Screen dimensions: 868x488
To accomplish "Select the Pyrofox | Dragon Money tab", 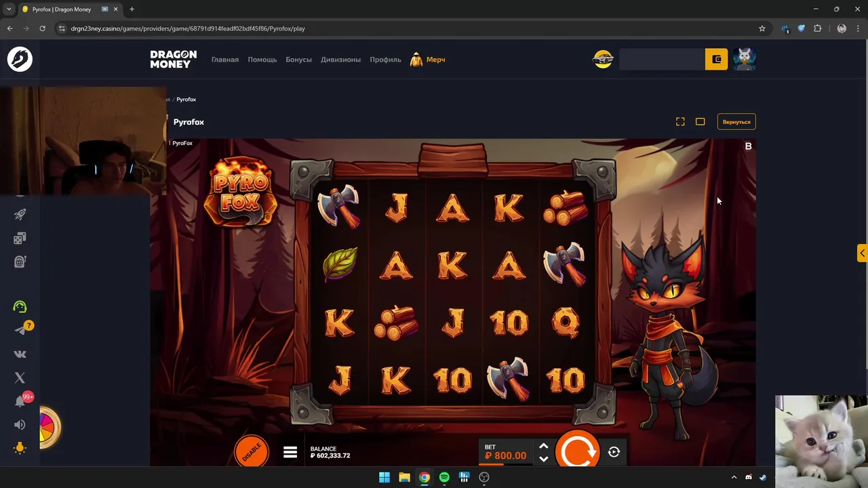I will tap(70, 9).
